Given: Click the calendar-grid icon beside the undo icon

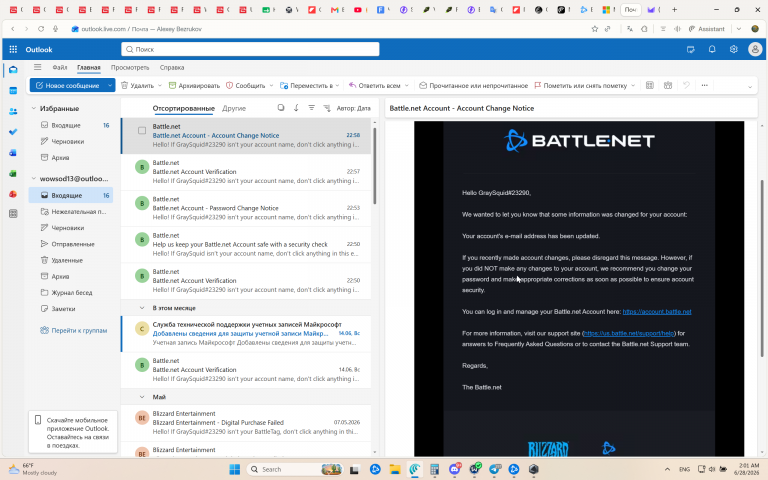Looking at the screenshot, I should [x=668, y=85].
